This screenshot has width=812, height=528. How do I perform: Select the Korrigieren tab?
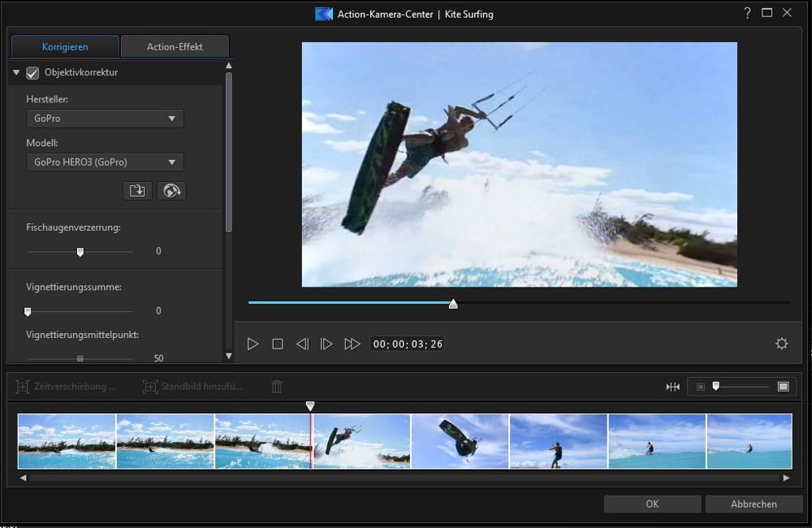[65, 47]
